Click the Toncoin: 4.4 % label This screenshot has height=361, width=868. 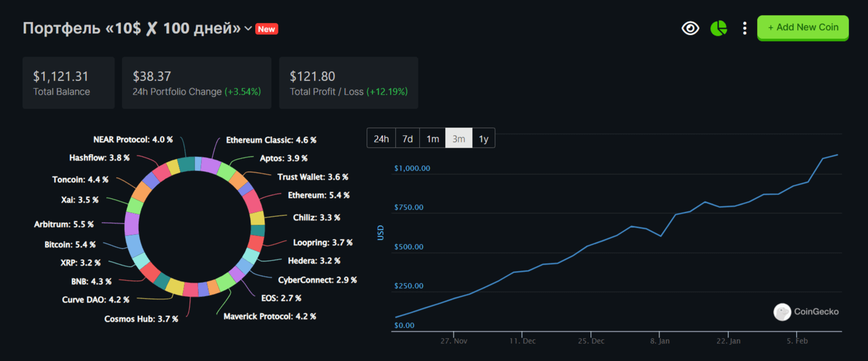(x=80, y=179)
